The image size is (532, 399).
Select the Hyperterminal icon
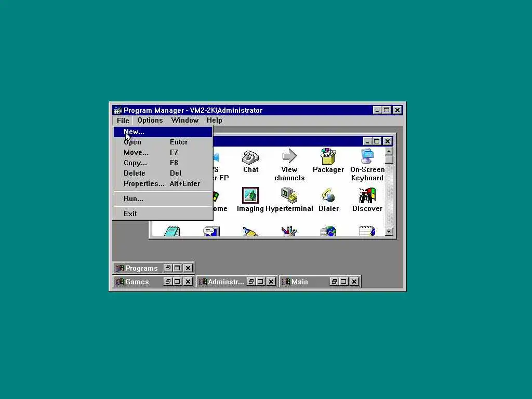click(x=289, y=195)
